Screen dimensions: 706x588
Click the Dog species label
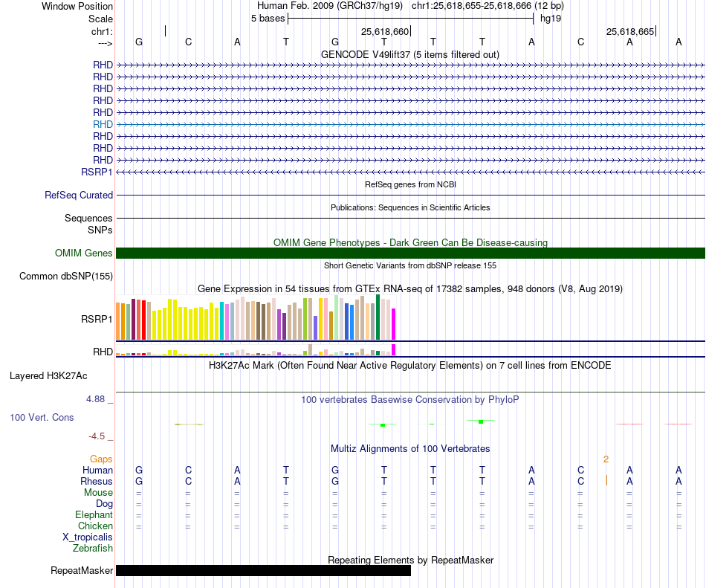[x=104, y=504]
